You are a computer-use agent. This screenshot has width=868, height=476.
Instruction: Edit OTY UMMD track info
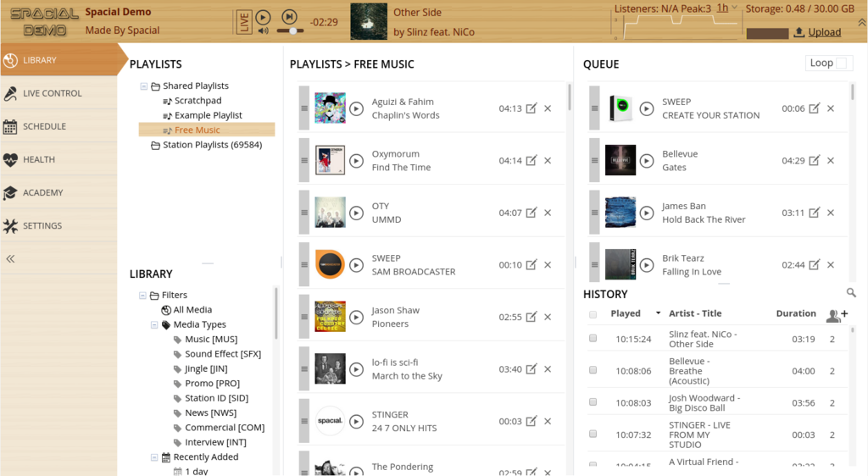(531, 213)
